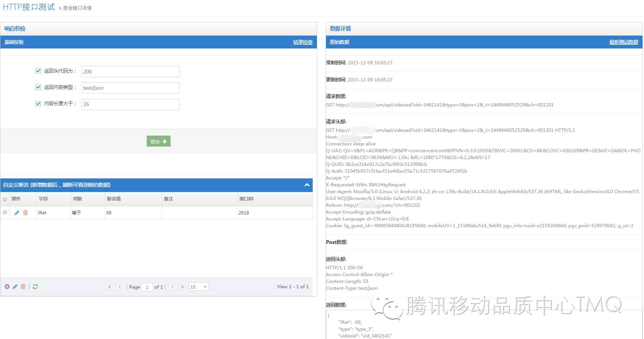Select the iRet field cell

53,213
